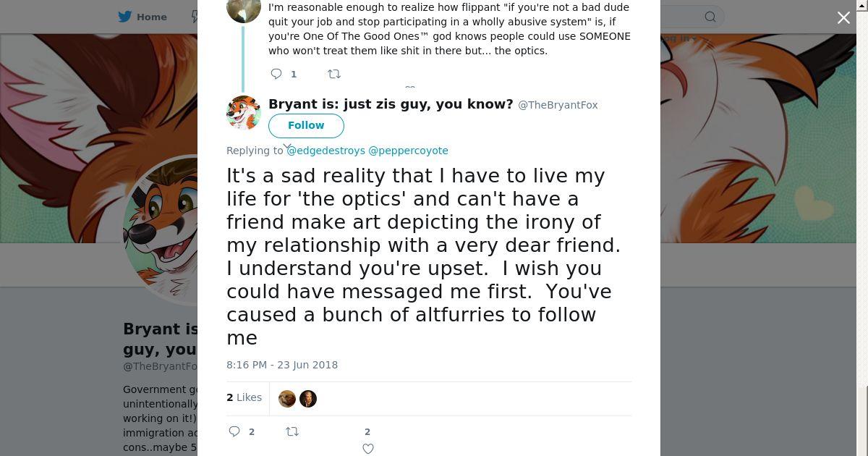Open the tweet options chevron dropdown
The image size is (868, 456).
[x=287, y=147]
